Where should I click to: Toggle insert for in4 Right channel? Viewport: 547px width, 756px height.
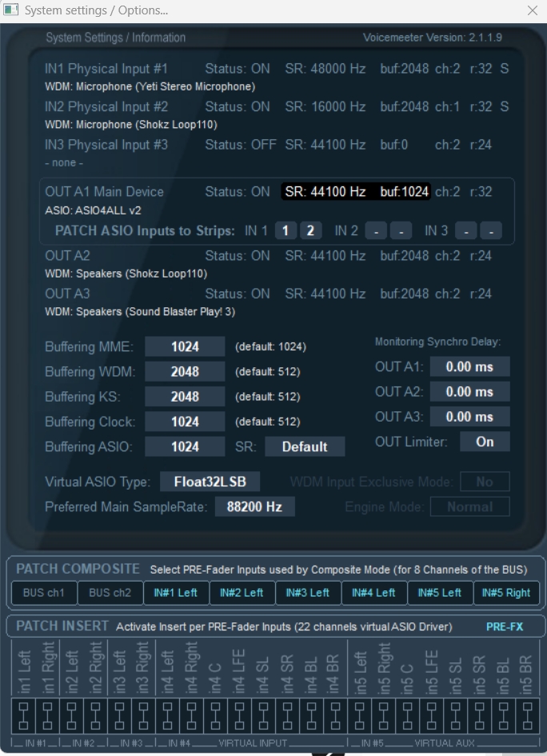(x=191, y=715)
